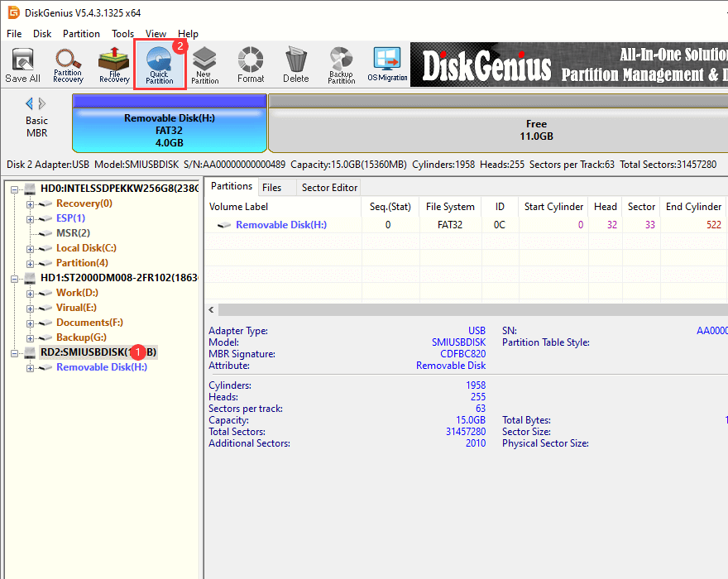The width and height of the screenshot is (728, 579).
Task: Start the OS Migration tool
Action: [387, 65]
